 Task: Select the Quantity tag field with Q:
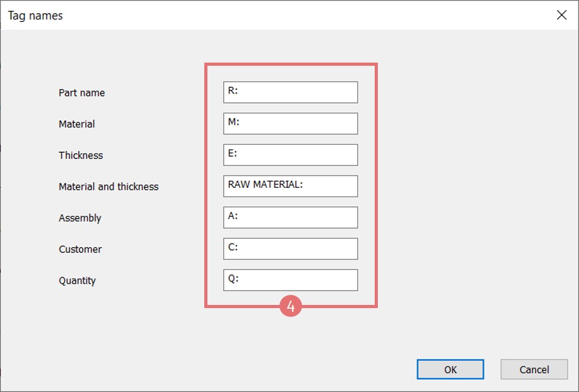pyautogui.click(x=290, y=280)
